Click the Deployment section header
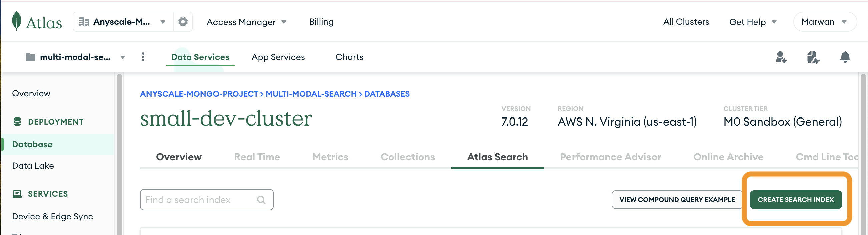This screenshot has width=868, height=235. pyautogui.click(x=56, y=122)
